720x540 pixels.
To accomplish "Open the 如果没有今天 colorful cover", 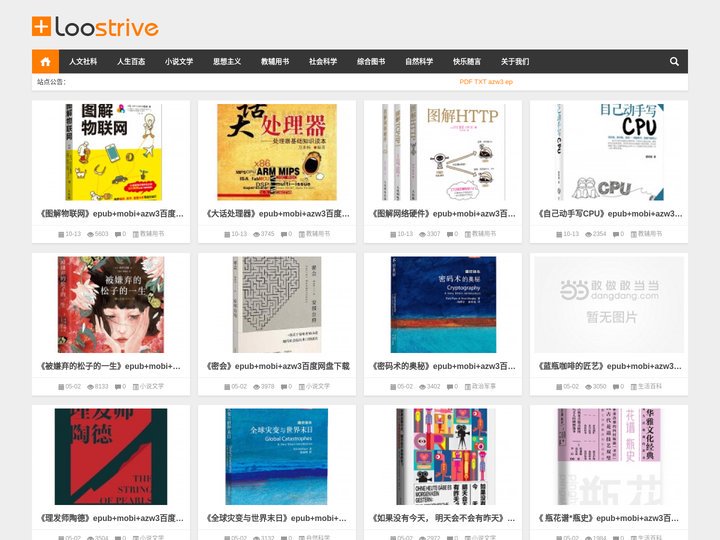I will [x=443, y=457].
